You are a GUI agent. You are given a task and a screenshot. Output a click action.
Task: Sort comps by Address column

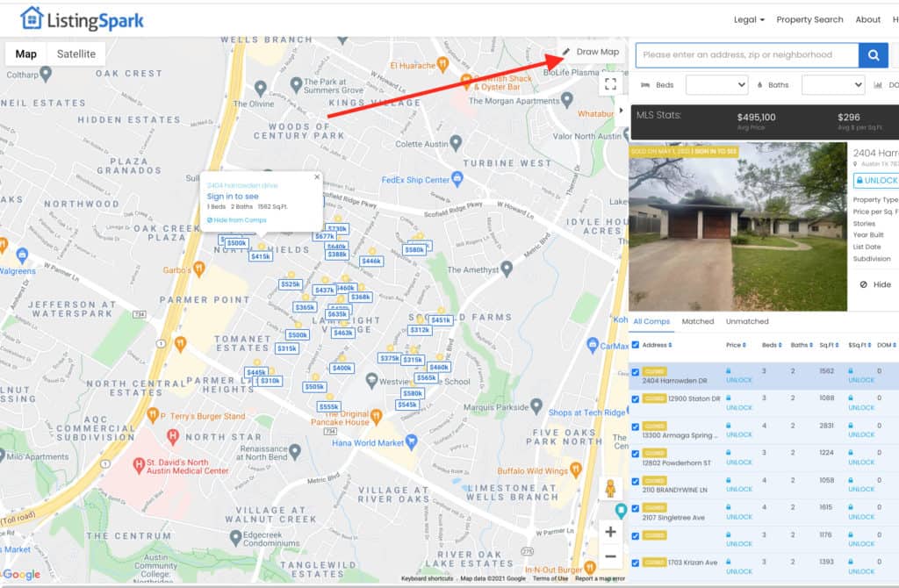tap(657, 345)
